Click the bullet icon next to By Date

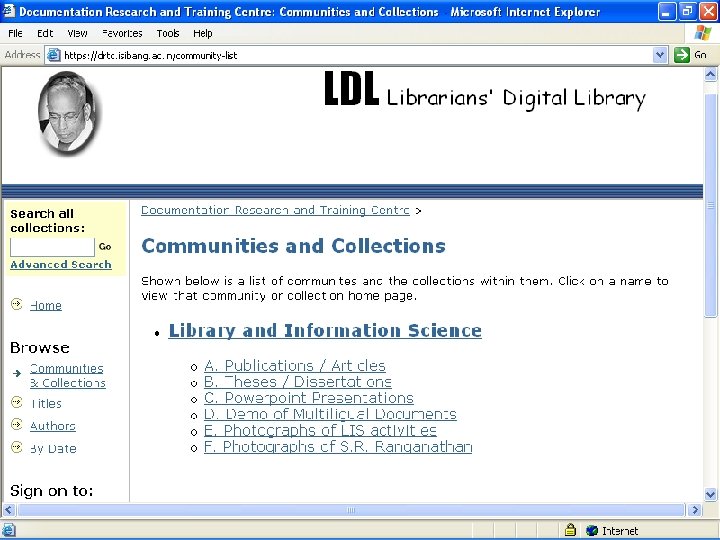pos(17,447)
